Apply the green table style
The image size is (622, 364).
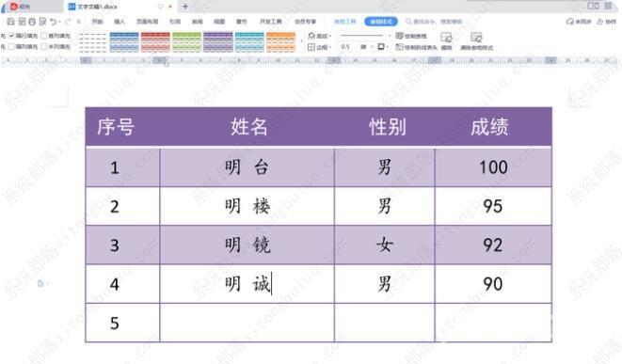[187, 42]
